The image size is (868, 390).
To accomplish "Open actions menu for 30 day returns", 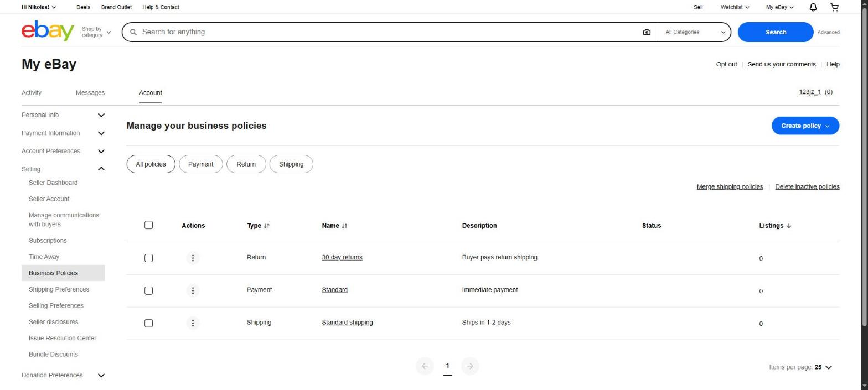I will pyautogui.click(x=193, y=258).
